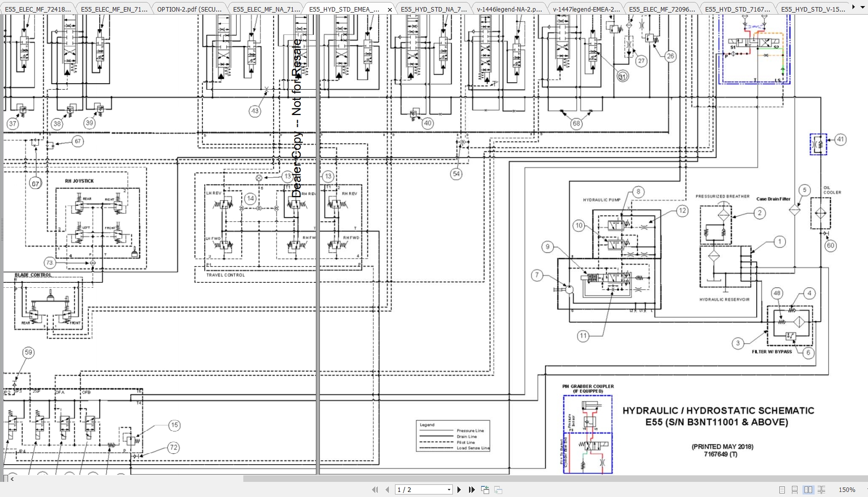Disable the active two-page view mode
The width and height of the screenshot is (868, 497).
pyautogui.click(x=808, y=489)
